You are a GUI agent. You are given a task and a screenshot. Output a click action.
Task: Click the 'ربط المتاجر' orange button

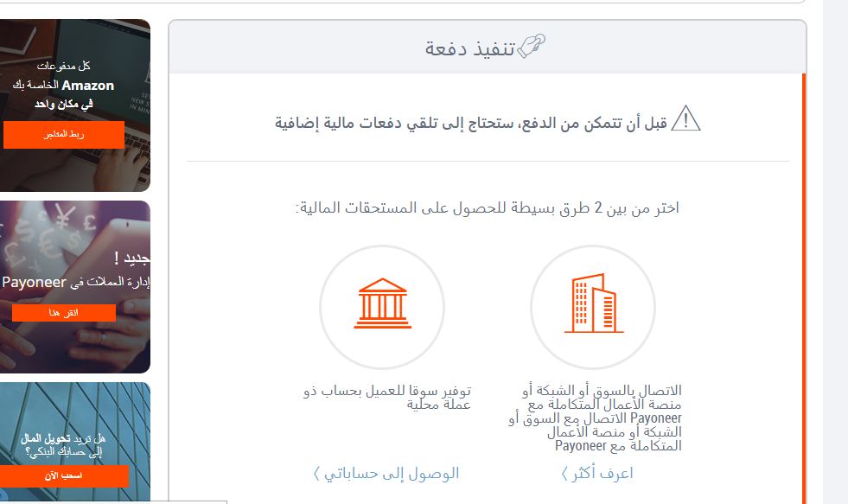coord(64,135)
